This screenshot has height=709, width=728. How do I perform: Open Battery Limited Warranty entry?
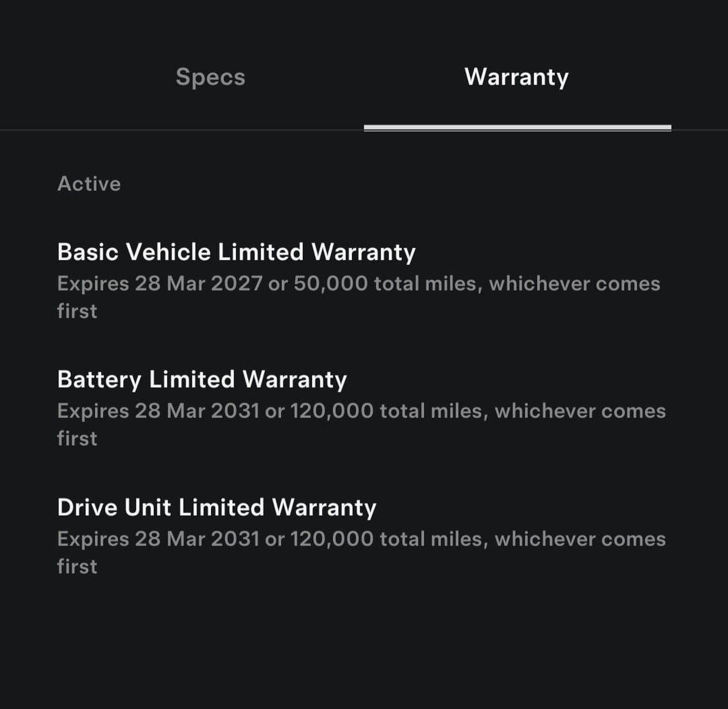pyautogui.click(x=202, y=380)
